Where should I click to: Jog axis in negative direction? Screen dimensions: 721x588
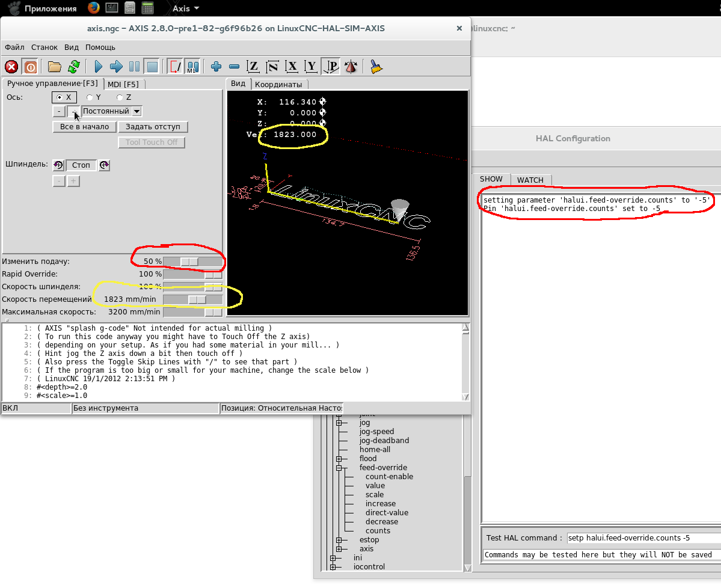point(59,111)
